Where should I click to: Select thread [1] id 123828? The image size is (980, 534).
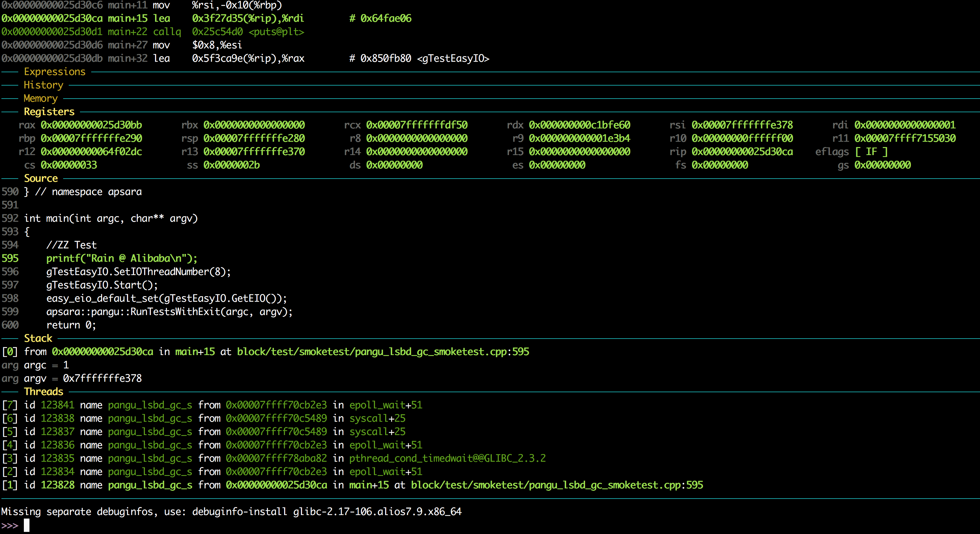point(58,485)
